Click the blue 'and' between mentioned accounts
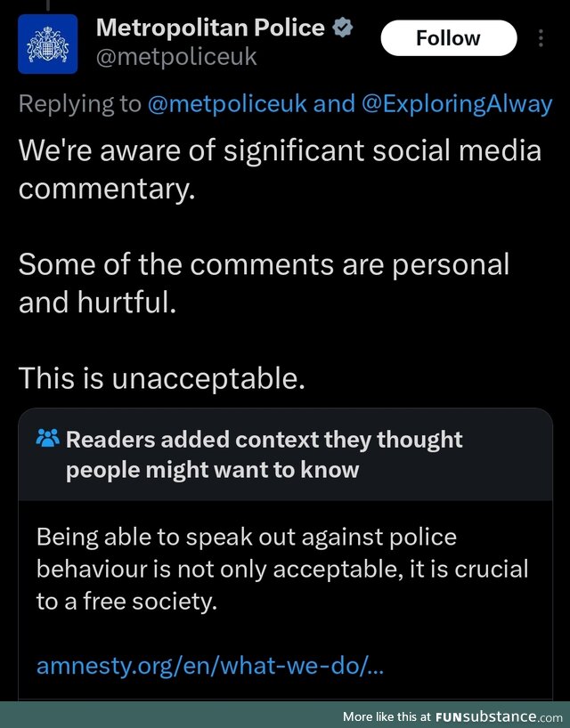This screenshot has width=570, height=728. coord(334,103)
